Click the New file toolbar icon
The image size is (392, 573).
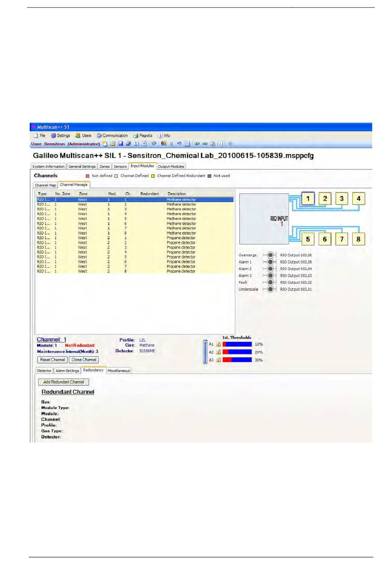105,144
